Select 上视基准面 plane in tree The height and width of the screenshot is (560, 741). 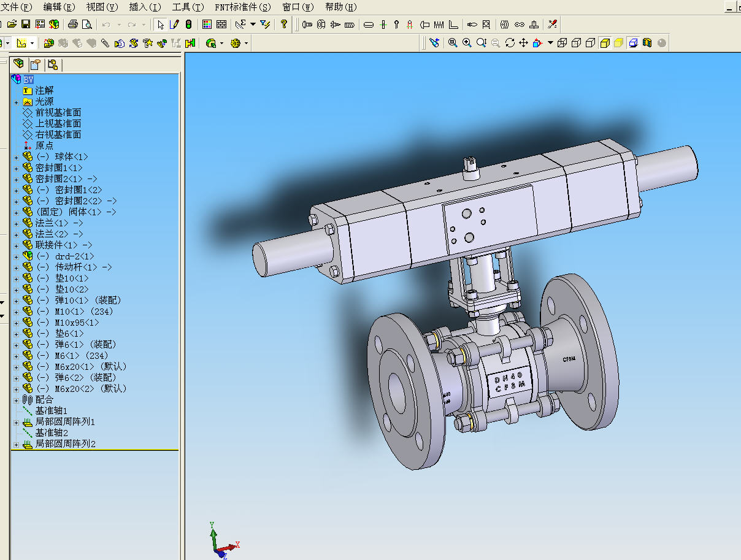pos(58,124)
